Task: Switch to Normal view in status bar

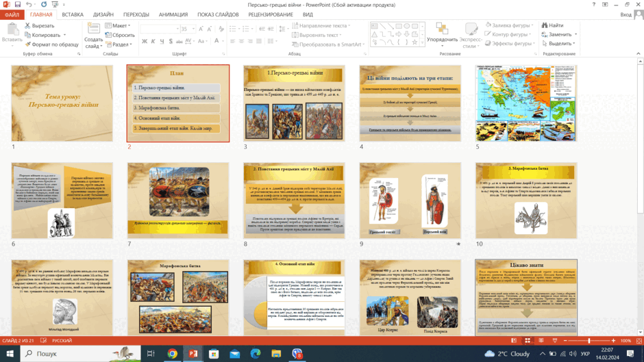Action: [x=514, y=341]
